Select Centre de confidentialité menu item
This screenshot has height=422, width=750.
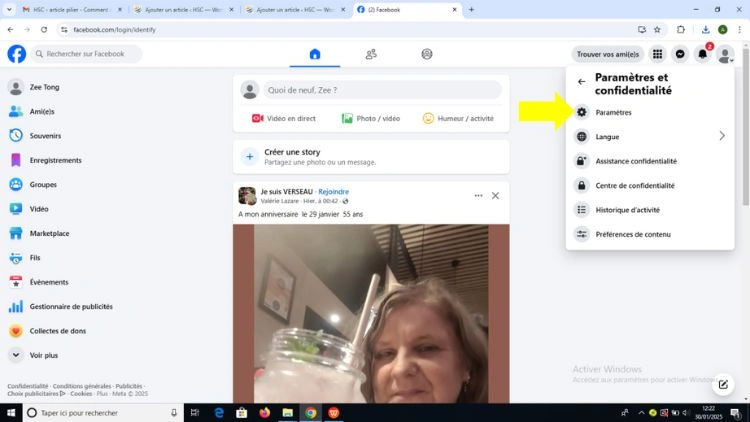coord(634,185)
